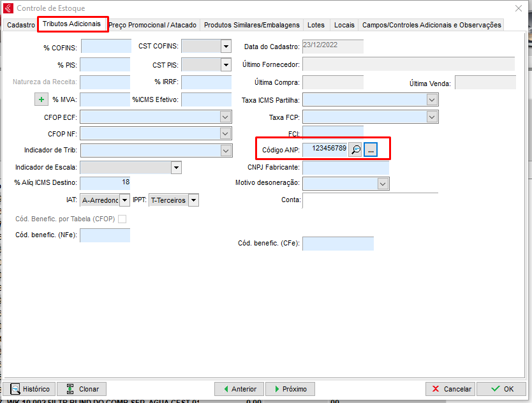Expand the Motivo desoneração dropdown
This screenshot has width=532, height=403.
(383, 184)
